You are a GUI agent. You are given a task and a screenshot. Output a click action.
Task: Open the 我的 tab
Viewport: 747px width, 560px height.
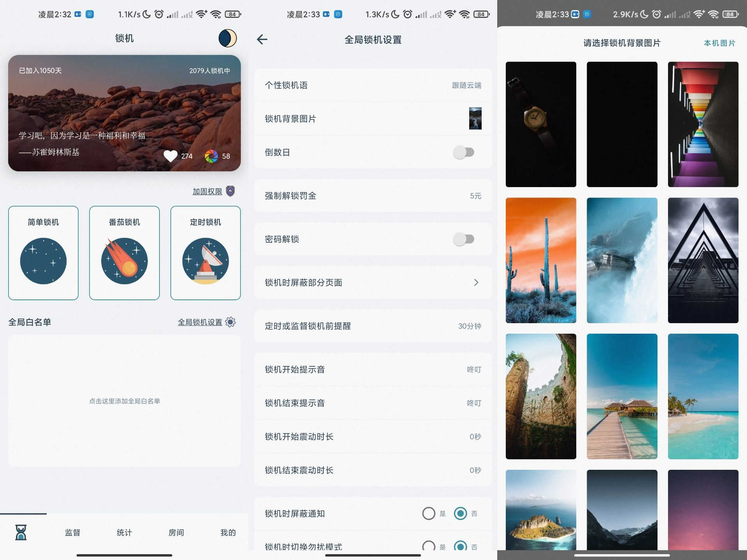point(228,532)
